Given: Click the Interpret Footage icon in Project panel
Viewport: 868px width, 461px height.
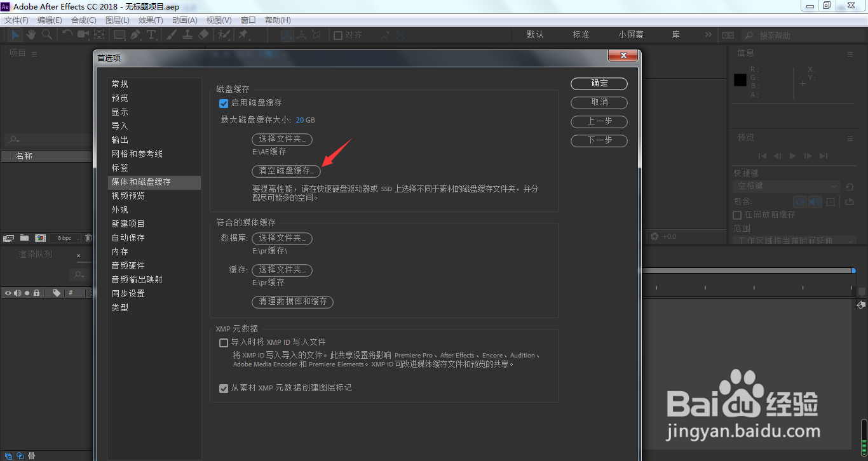Looking at the screenshot, I should 9,238.
